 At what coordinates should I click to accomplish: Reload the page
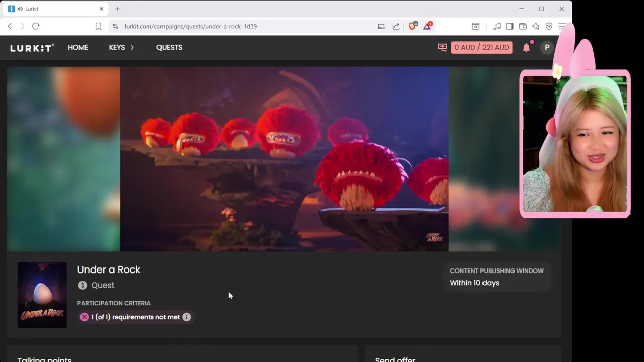point(36,26)
